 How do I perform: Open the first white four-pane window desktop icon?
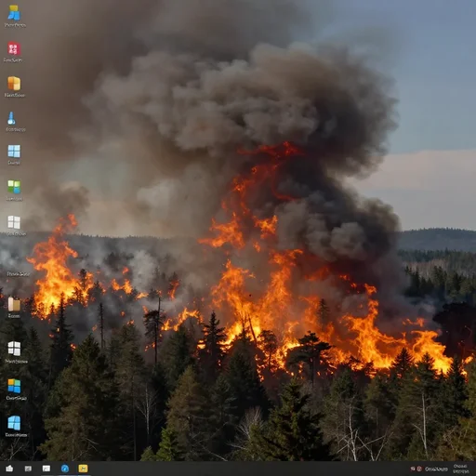pyautogui.click(x=14, y=222)
